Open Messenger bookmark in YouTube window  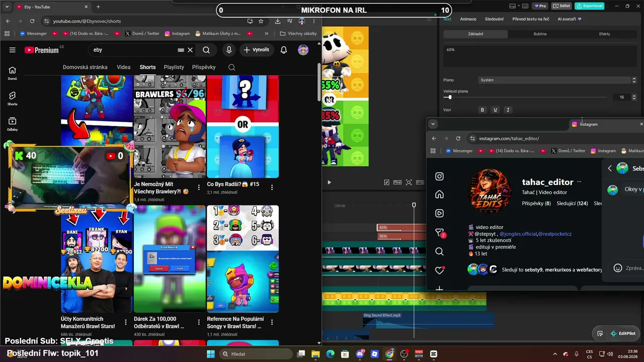(x=33, y=34)
